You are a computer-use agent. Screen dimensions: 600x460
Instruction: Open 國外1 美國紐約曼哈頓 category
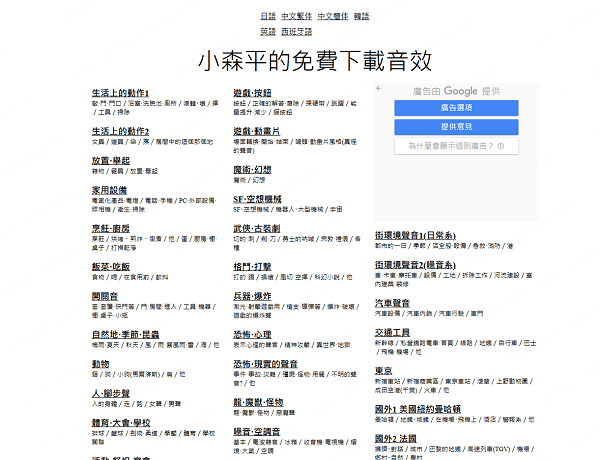[417, 409]
